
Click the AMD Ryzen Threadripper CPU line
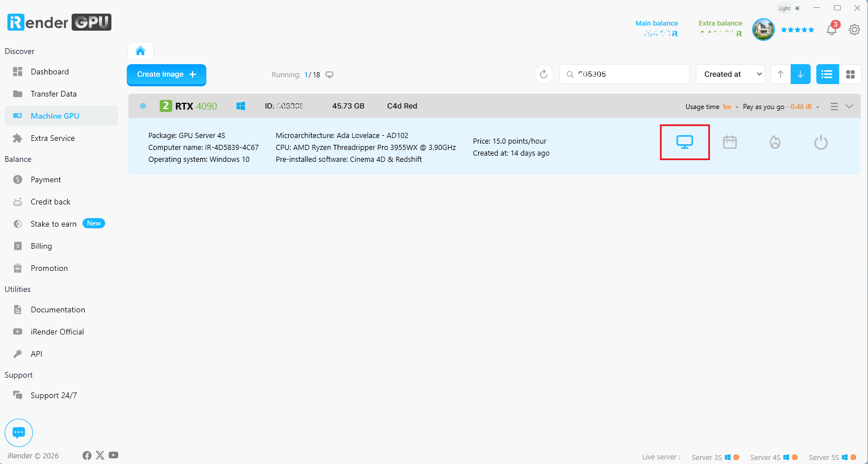point(366,148)
